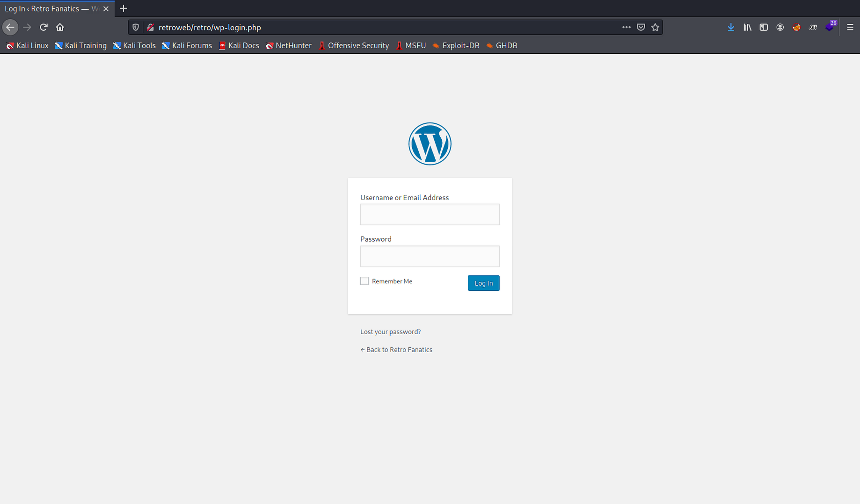Screen dimensions: 860x504
Task: Focus the Username or Email Address field
Action: 430,214
